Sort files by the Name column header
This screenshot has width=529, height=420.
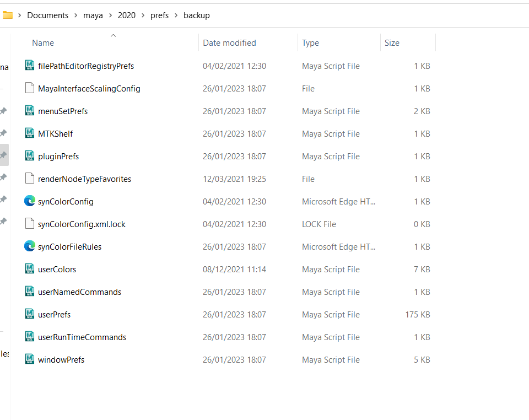click(x=43, y=43)
